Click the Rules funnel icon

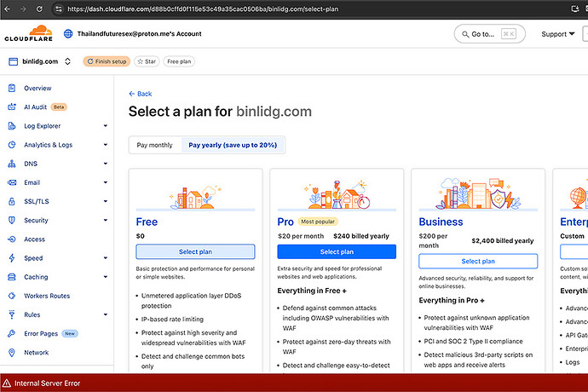(12, 314)
